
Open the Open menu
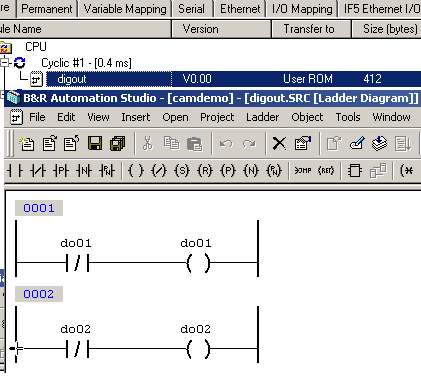coord(175,117)
